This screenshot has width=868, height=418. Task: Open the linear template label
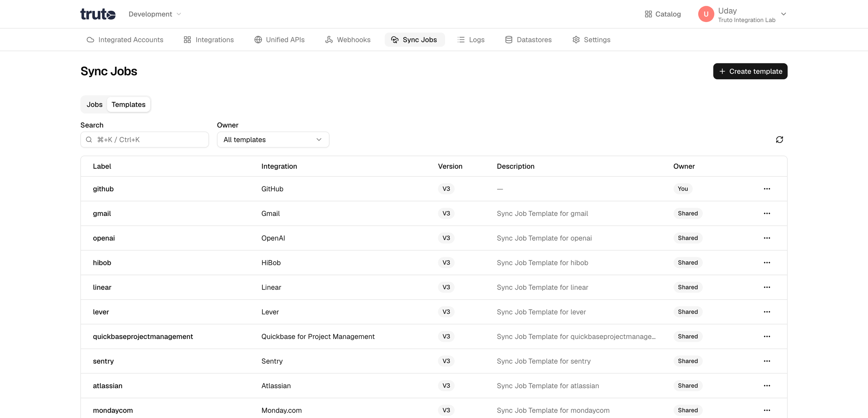102,287
